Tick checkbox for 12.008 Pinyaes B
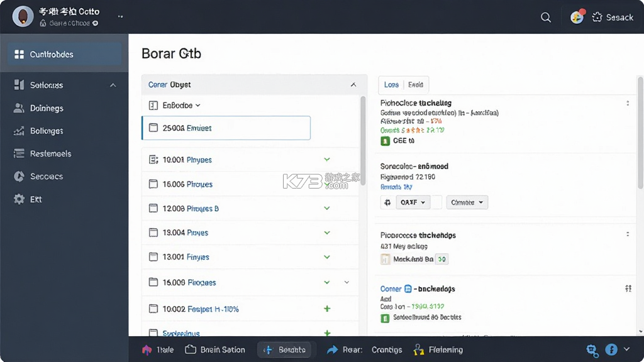 click(153, 209)
